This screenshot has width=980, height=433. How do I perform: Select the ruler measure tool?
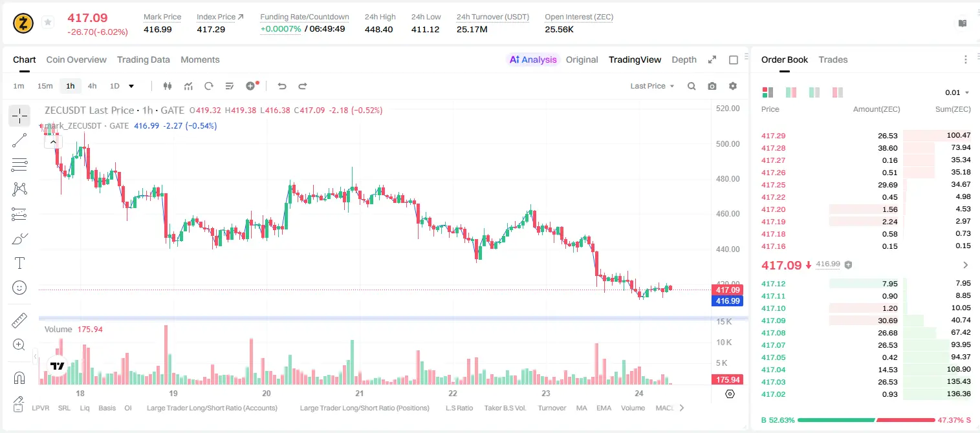coord(19,321)
